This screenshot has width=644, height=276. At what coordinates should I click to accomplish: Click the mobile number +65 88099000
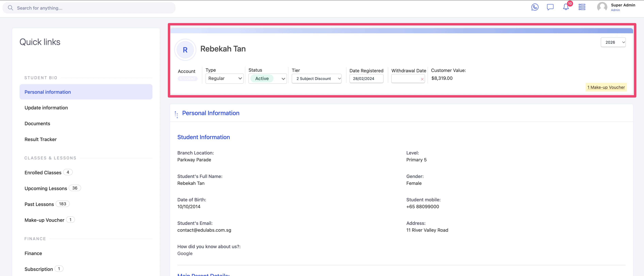click(423, 207)
